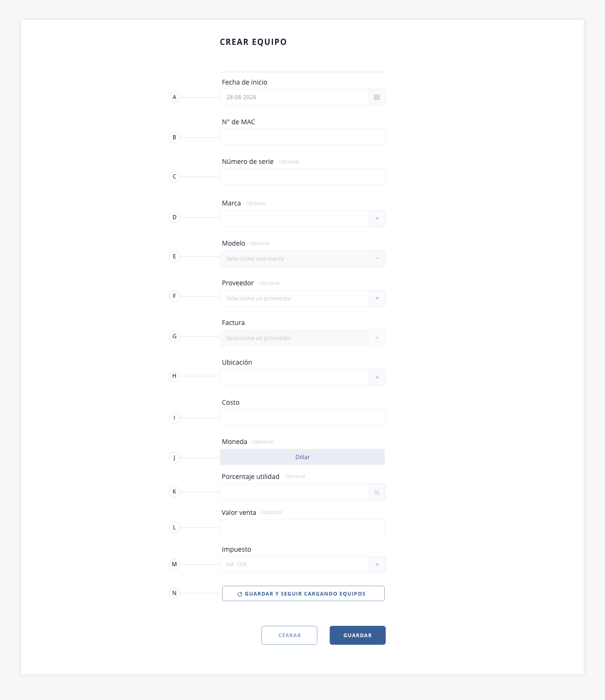
Task: Open the Proveedor dropdown list
Action: click(302, 299)
